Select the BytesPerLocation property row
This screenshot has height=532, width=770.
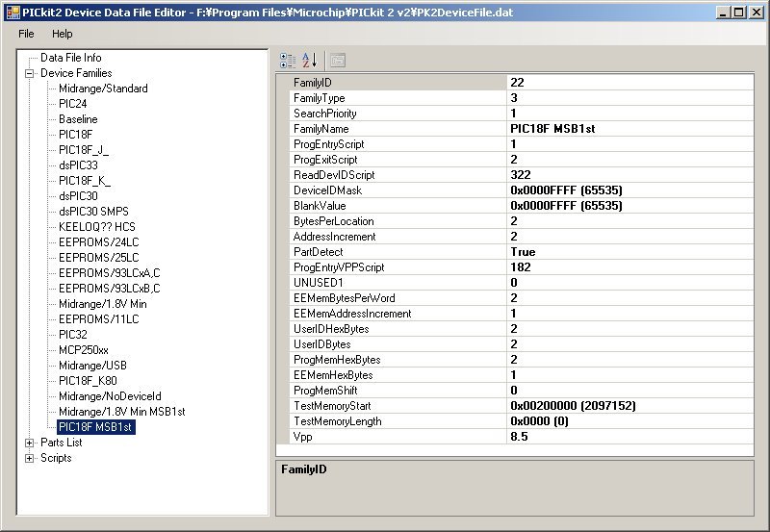coord(522,221)
